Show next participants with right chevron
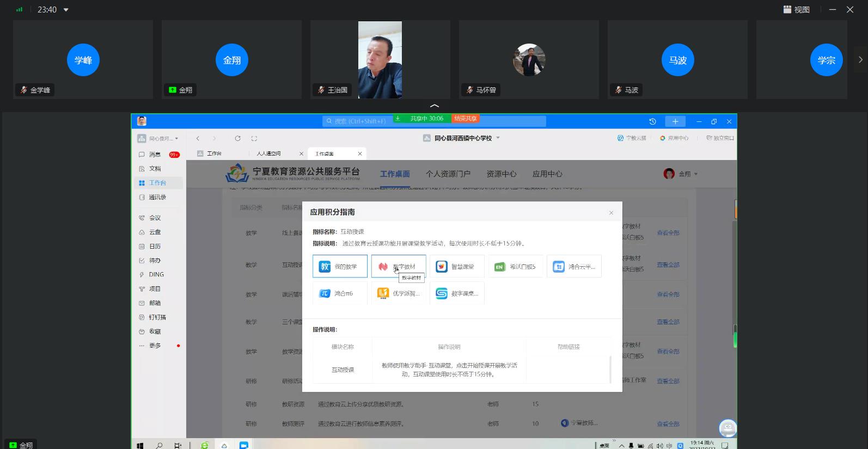Image resolution: width=868 pixels, height=449 pixels. click(x=860, y=60)
